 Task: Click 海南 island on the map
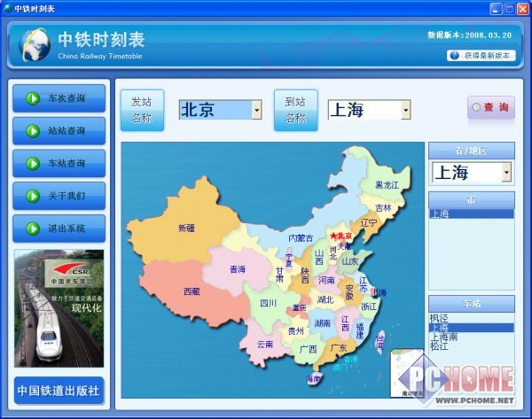[x=314, y=378]
